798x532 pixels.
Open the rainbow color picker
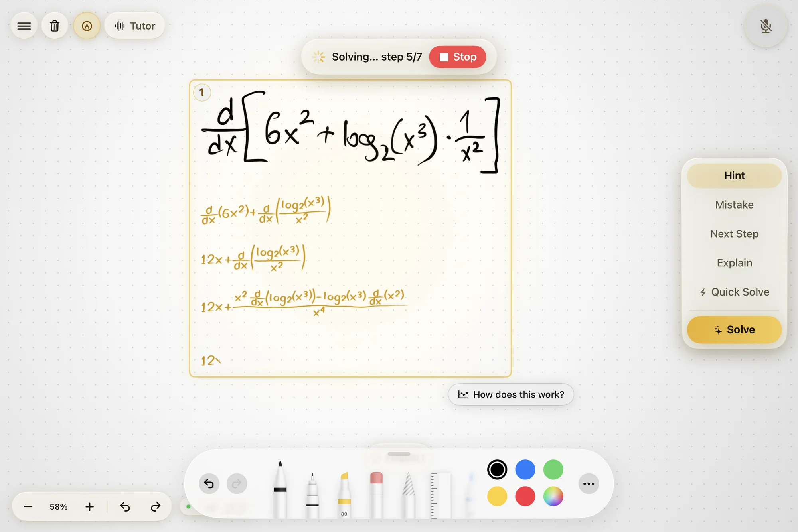[x=553, y=497]
